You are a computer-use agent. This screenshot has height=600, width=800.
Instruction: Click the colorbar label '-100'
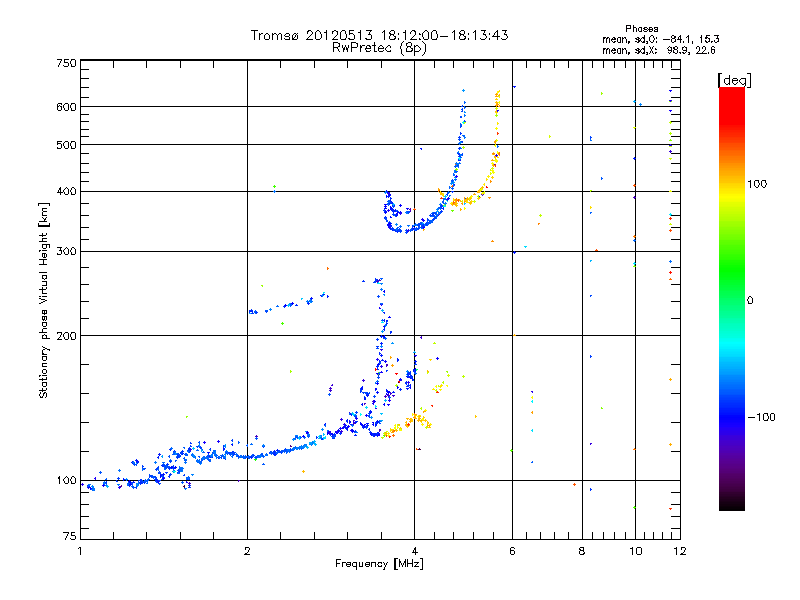(x=761, y=417)
